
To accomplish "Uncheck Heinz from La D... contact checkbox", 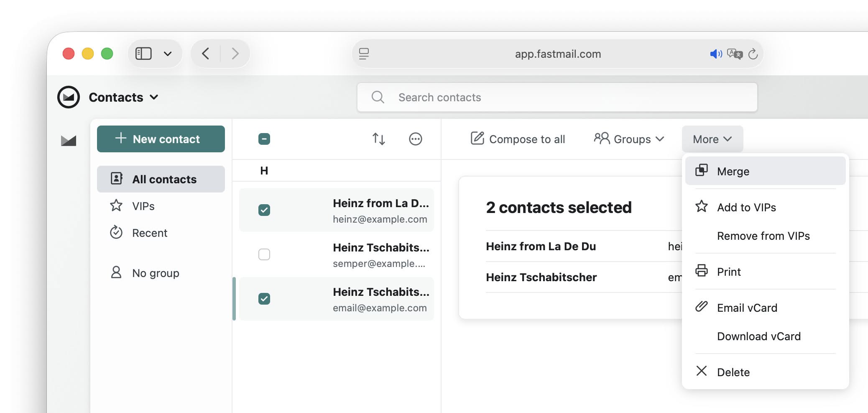I will [264, 210].
